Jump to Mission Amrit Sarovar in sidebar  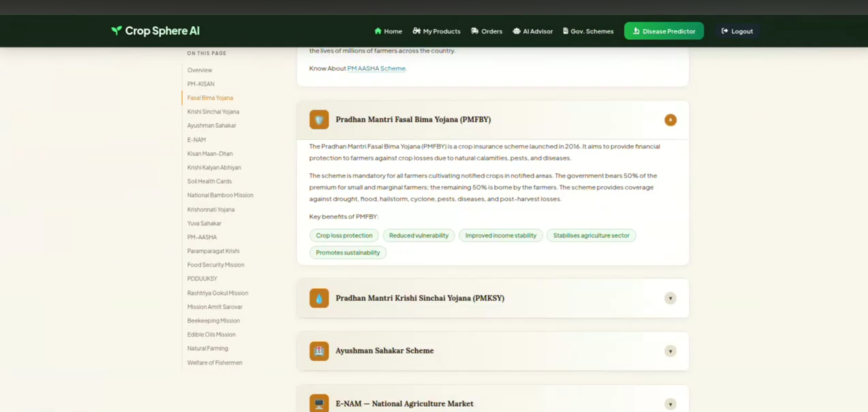pyautogui.click(x=215, y=307)
